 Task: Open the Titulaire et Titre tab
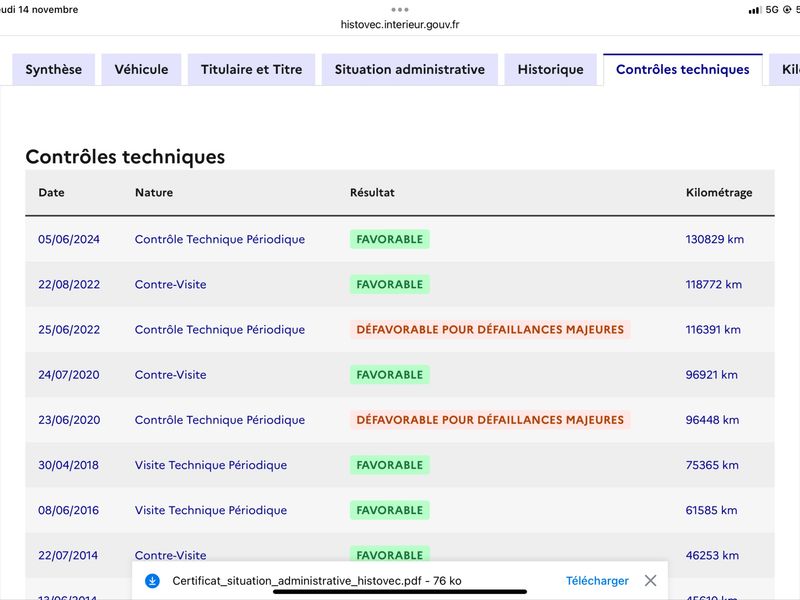(252, 69)
